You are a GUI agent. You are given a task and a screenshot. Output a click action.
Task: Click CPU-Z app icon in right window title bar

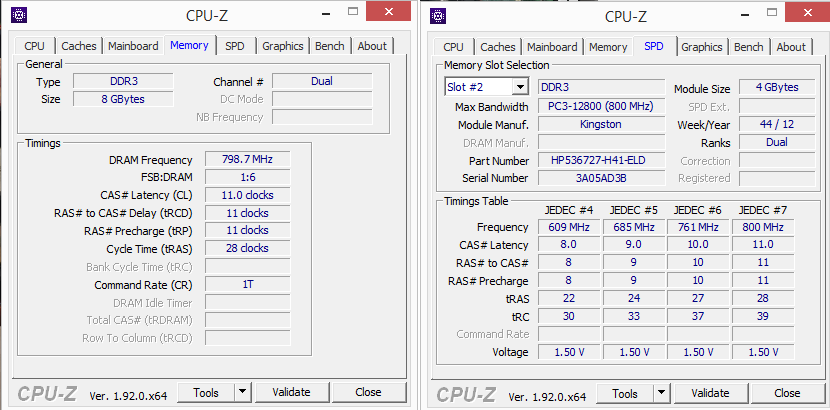(x=439, y=15)
